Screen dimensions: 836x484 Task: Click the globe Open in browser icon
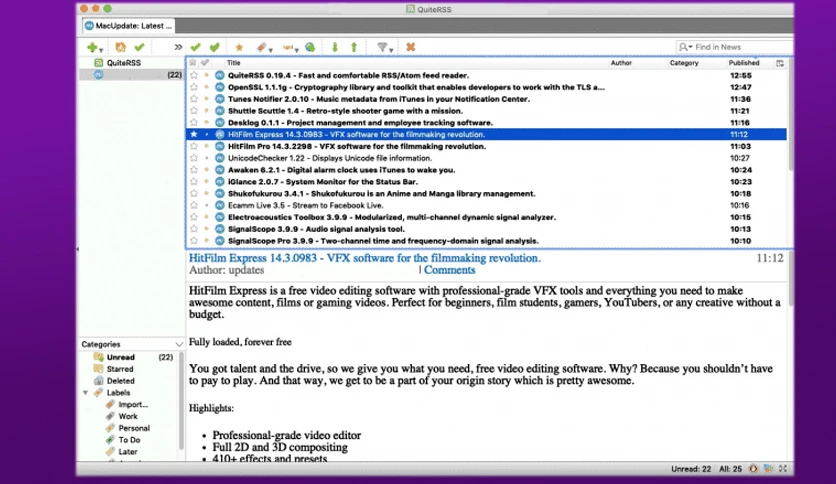(x=310, y=47)
